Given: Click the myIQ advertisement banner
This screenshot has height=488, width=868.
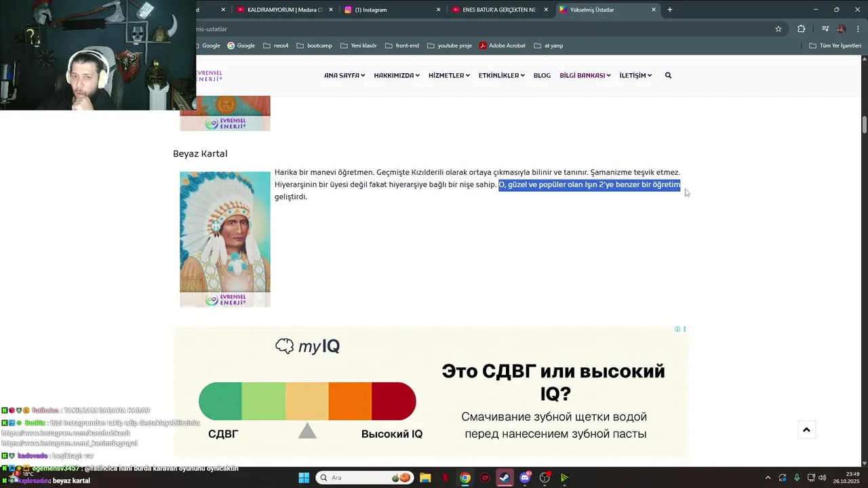Looking at the screenshot, I should (431, 392).
